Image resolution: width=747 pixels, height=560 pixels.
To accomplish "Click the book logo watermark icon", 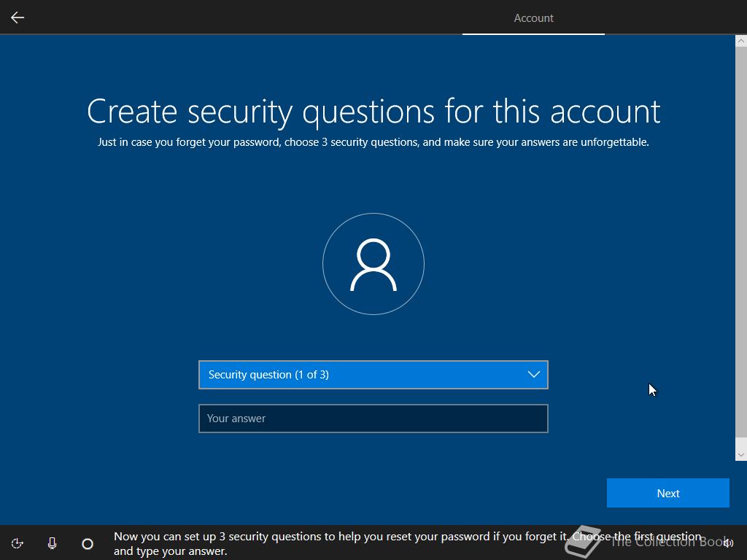I will (585, 541).
